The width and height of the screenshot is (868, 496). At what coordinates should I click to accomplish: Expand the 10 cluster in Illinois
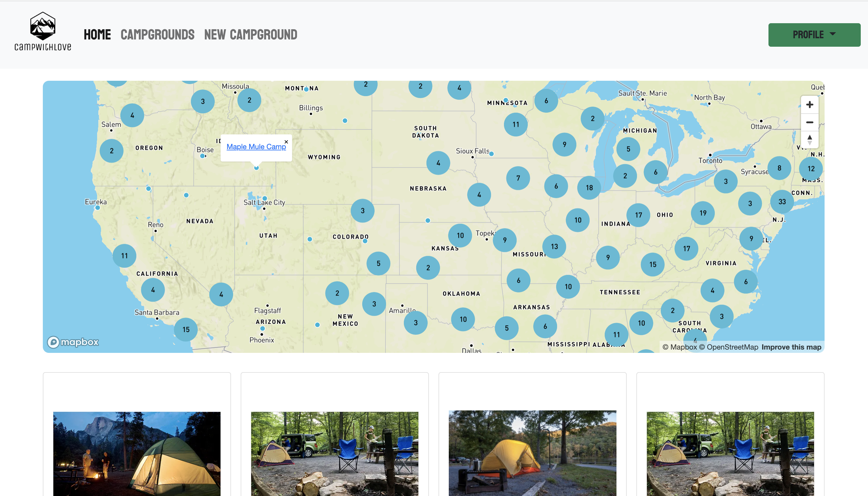click(x=578, y=220)
